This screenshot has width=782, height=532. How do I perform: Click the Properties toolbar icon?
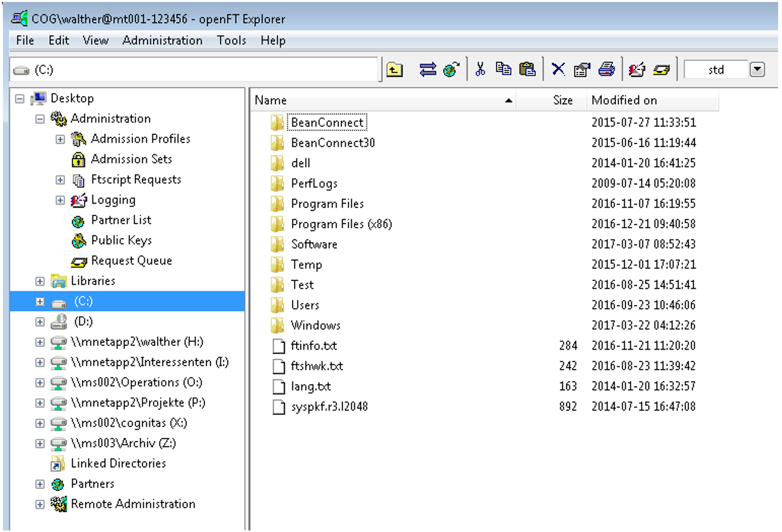582,70
